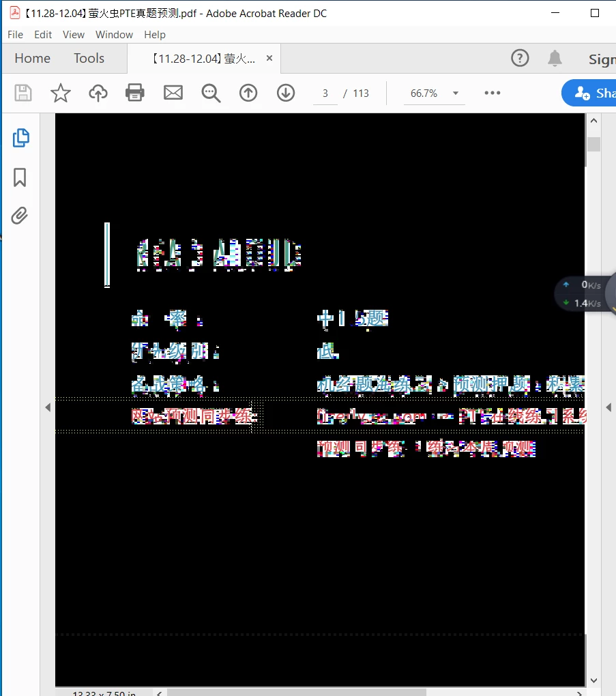Send file by email via envelope icon
This screenshot has height=696, width=616.
[173, 93]
